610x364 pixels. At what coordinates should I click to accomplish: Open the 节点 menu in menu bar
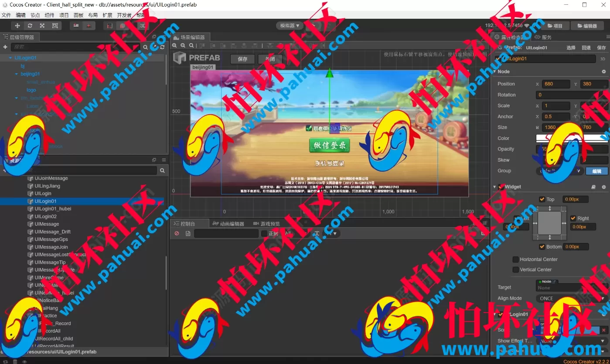[35, 15]
